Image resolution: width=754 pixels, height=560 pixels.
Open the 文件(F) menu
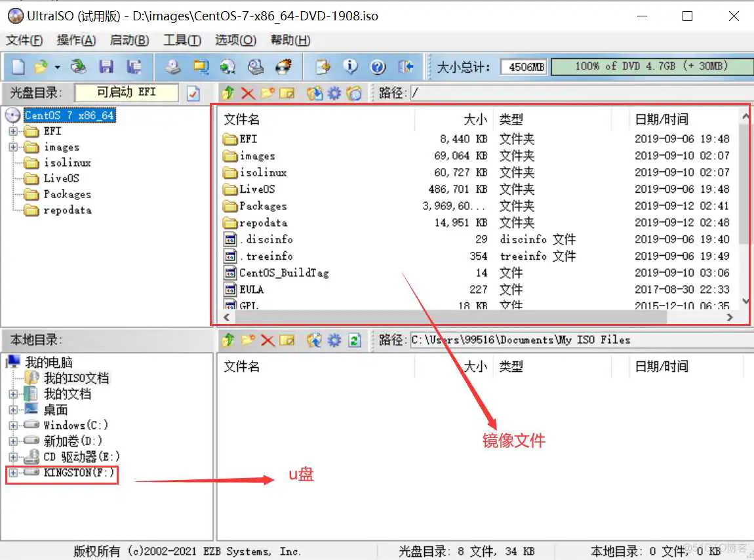click(x=24, y=40)
